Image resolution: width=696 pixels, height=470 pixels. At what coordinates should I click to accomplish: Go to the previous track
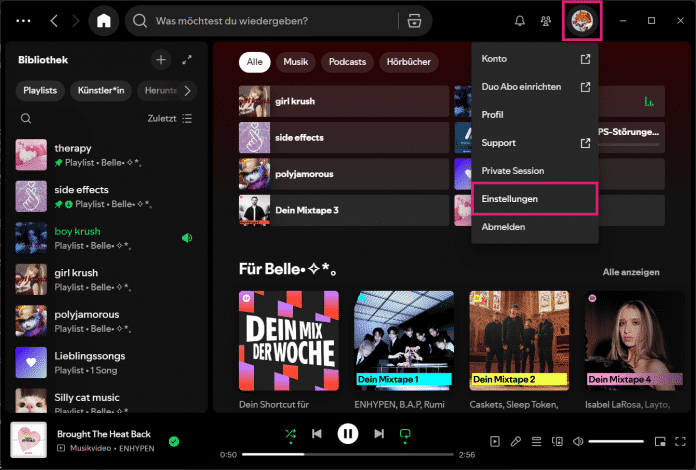[x=317, y=434]
